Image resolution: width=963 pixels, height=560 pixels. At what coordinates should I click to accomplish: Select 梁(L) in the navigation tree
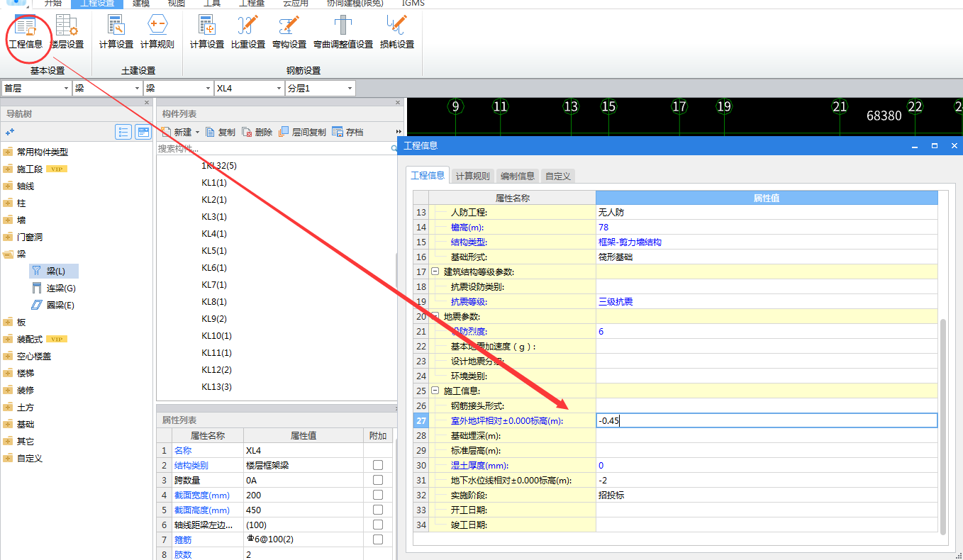click(54, 271)
